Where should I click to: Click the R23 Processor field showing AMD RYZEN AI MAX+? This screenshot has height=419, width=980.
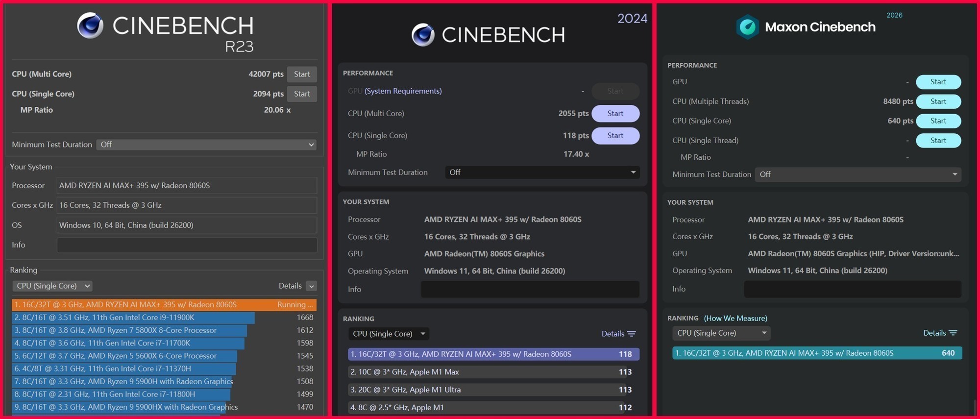(x=187, y=185)
